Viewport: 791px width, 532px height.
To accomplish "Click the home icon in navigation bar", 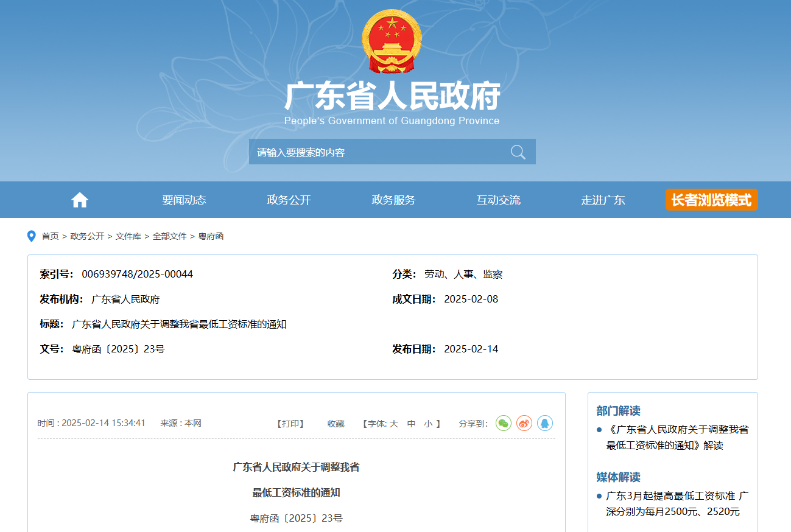I will 80,200.
